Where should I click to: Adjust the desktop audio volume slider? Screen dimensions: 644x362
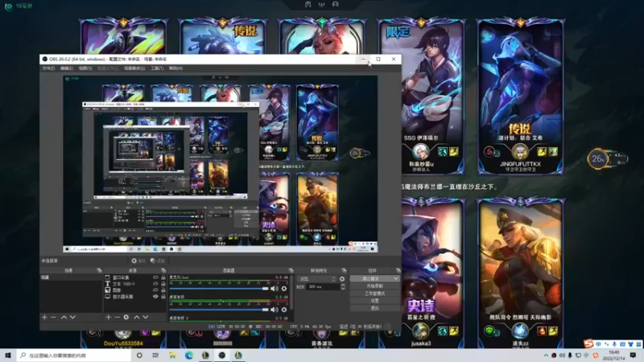coord(218,310)
